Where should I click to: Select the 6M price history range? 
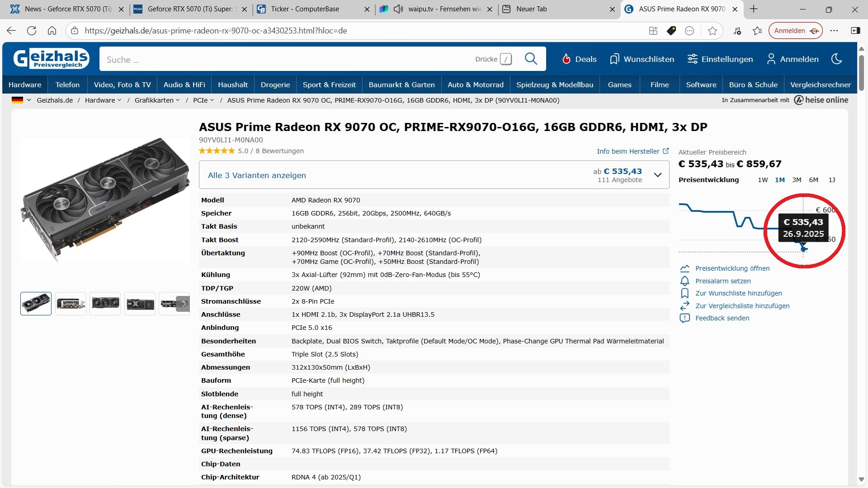pos(813,180)
